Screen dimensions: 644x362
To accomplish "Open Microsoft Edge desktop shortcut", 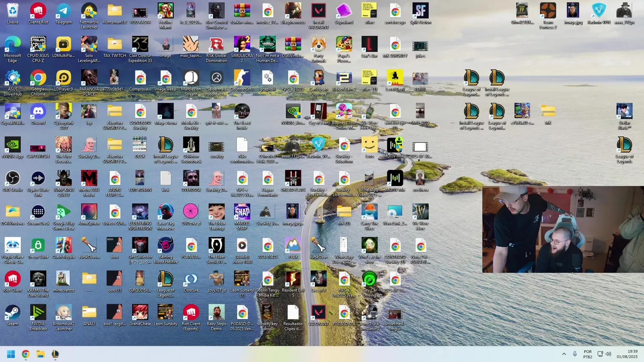I will (x=13, y=50).
